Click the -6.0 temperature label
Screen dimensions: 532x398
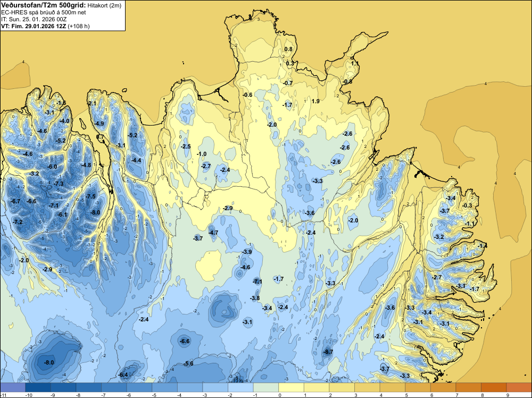(x=52, y=167)
